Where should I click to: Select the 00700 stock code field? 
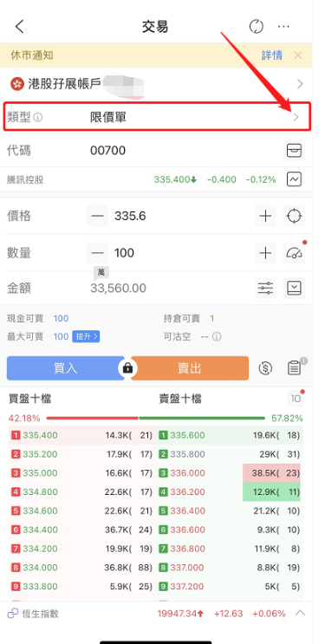coord(108,150)
